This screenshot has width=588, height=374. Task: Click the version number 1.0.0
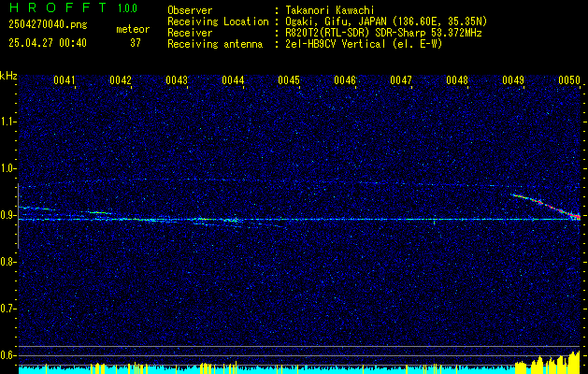click(x=127, y=8)
